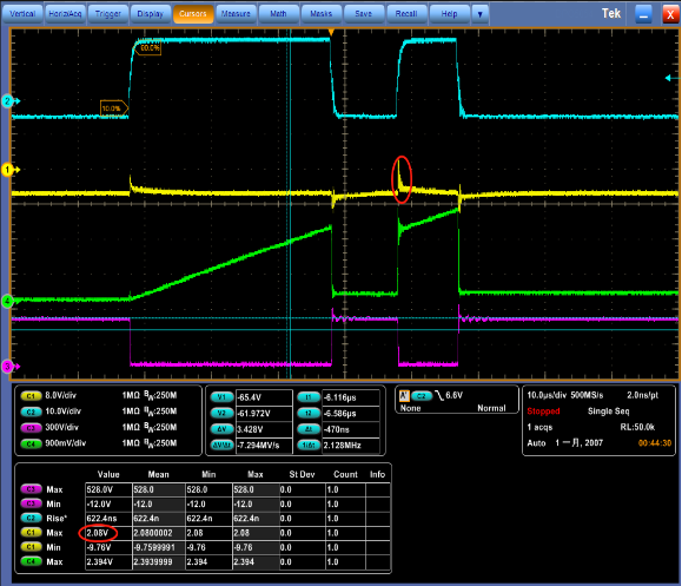The image size is (681, 586).
Task: Select the channel 4 green waveform handle
Action: pos(7,300)
